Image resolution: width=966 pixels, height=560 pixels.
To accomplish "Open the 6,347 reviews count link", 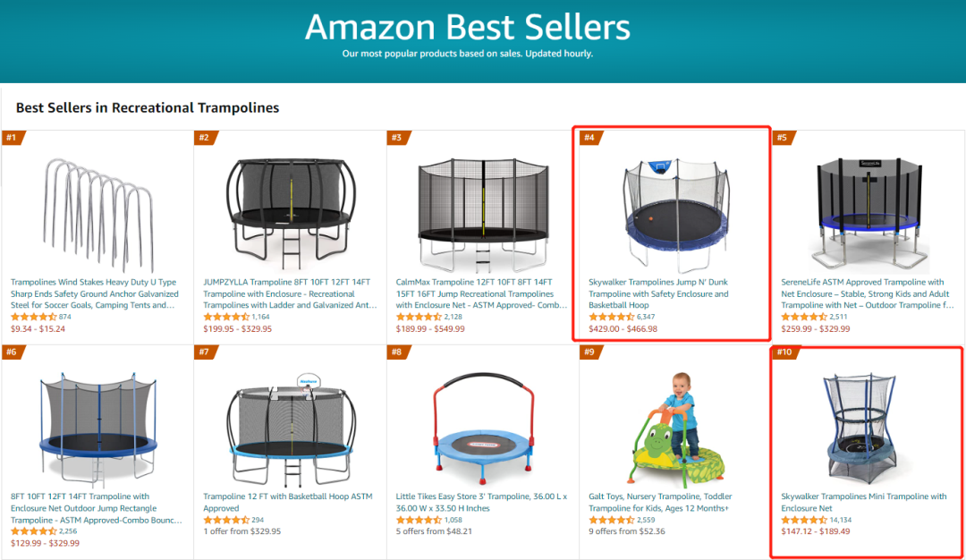I will [x=646, y=317].
